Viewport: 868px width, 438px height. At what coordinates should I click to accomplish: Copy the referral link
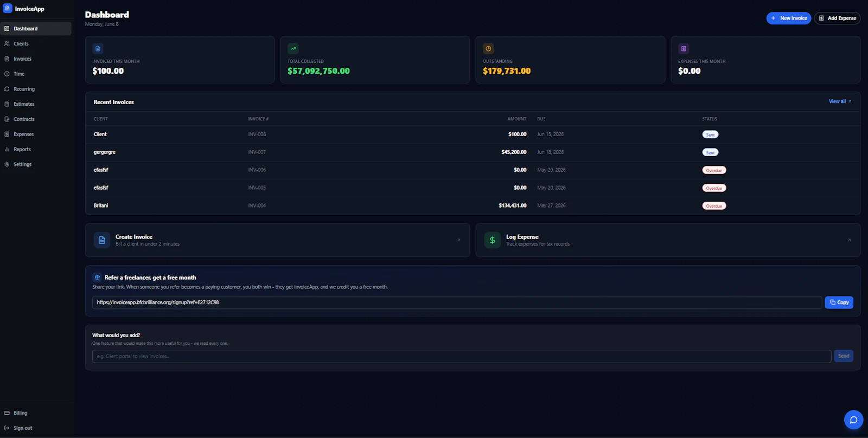point(839,302)
